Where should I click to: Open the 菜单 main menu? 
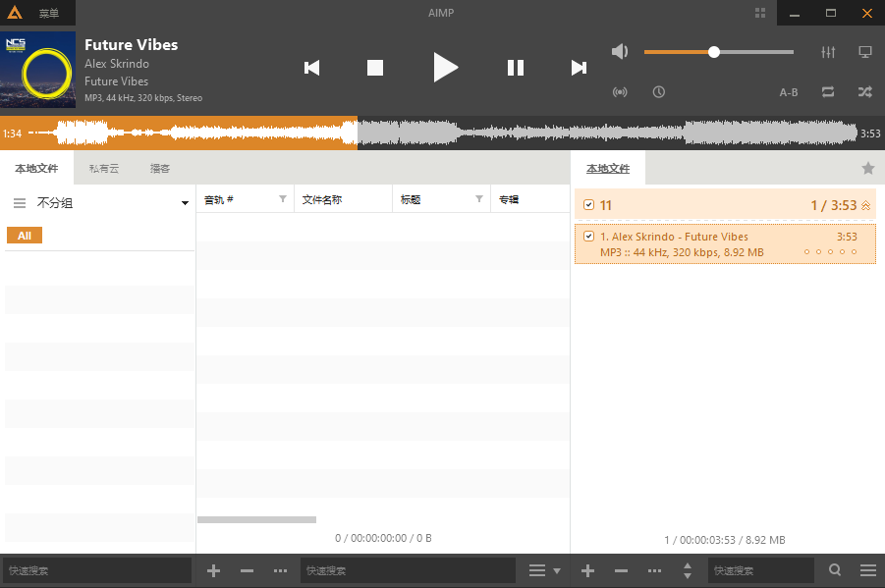(49, 13)
